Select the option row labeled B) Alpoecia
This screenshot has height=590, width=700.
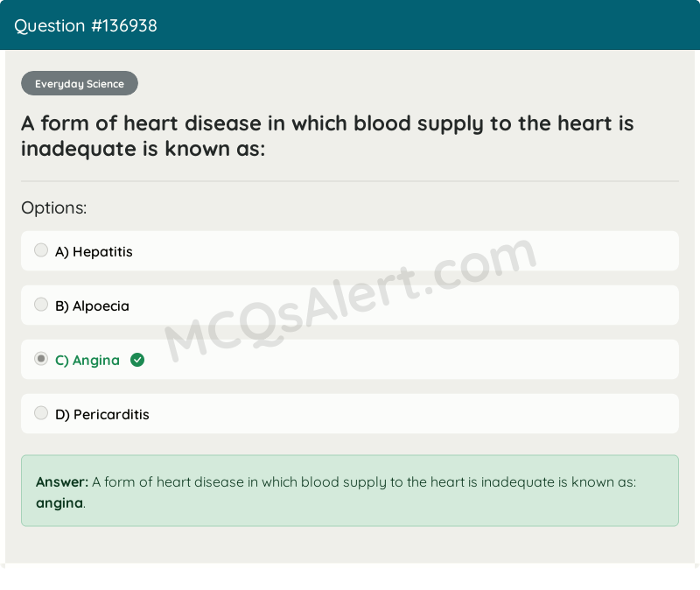click(x=350, y=305)
